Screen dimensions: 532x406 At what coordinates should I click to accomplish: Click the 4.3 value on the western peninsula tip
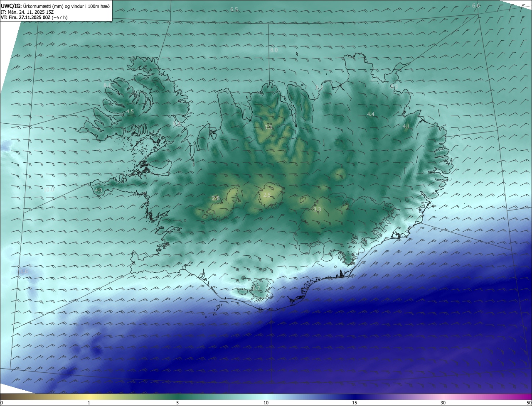pyautogui.click(x=99, y=190)
